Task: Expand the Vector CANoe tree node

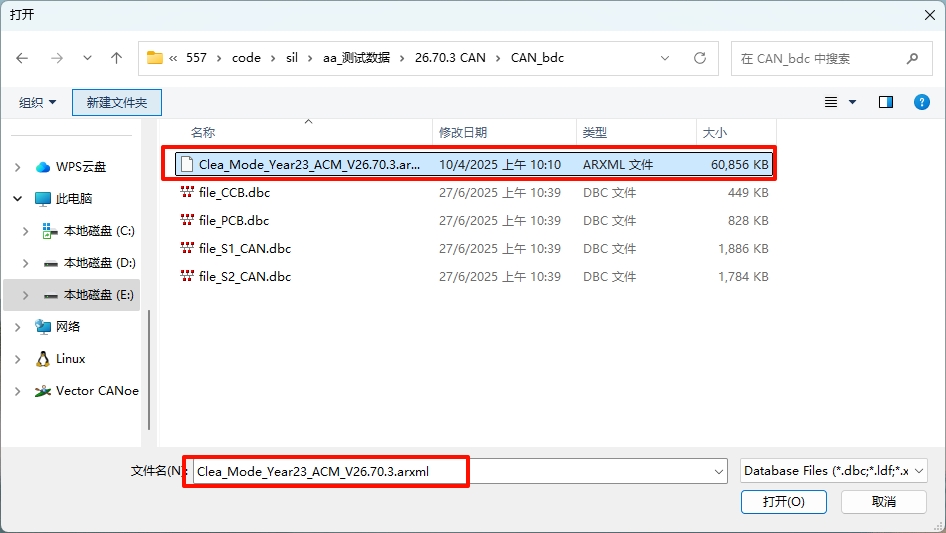Action: pos(18,391)
